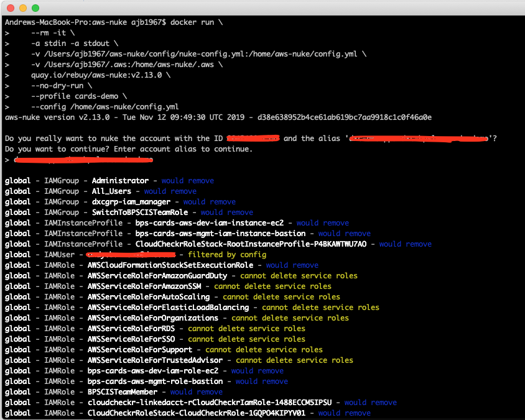Click 'cannot delete service roles' on RDS row
The image size is (525, 420).
(x=246, y=329)
